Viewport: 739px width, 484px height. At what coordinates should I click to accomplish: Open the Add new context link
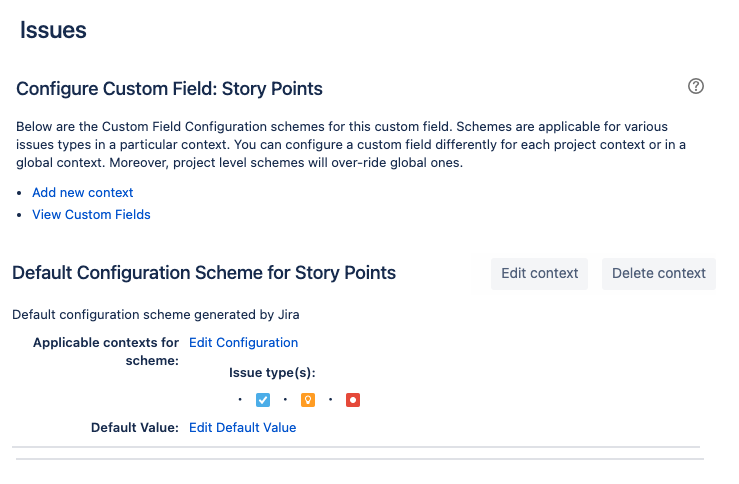click(x=82, y=192)
